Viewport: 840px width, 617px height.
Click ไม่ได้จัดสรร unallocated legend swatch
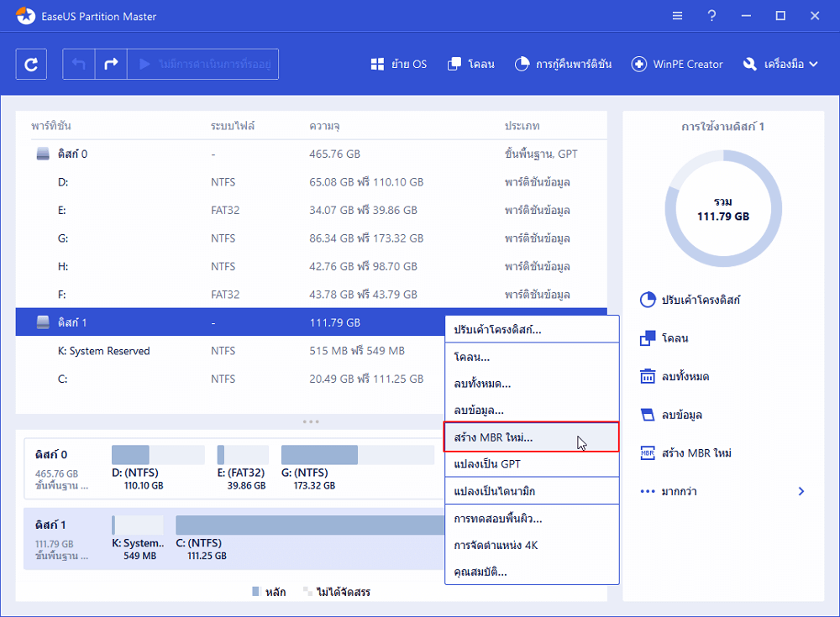click(x=307, y=591)
